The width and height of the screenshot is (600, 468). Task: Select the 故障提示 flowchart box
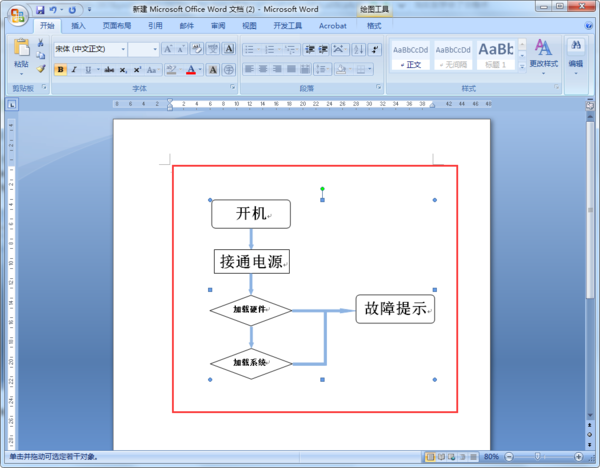[395, 309]
